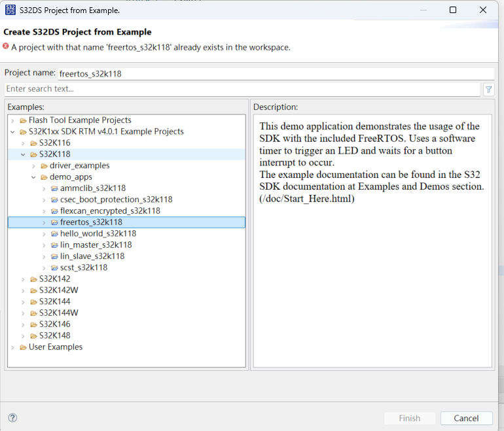504x431 pixels.
Task: Click the hello_world_s32k118 project folder icon
Action: 54,233
